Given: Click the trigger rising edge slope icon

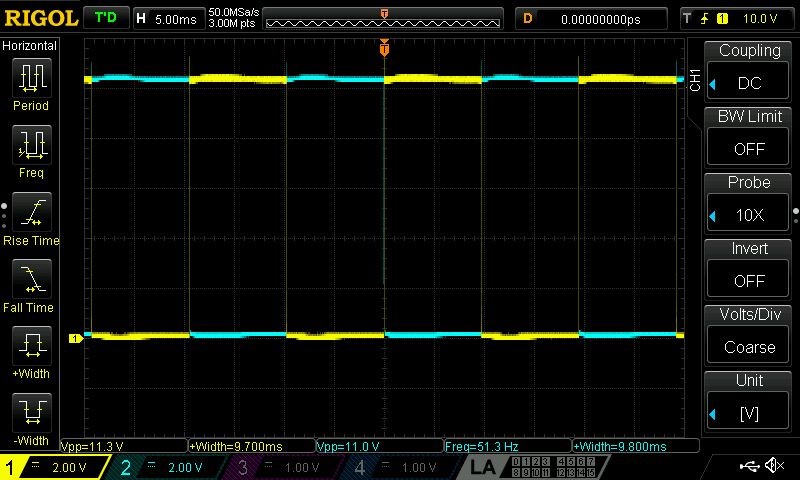Looking at the screenshot, I should [x=705, y=19].
